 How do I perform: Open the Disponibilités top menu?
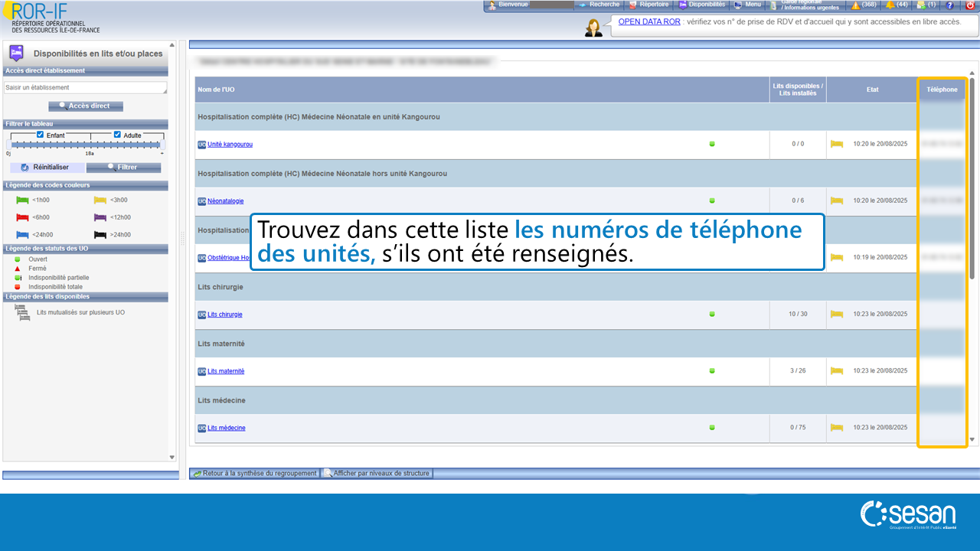coord(705,5)
